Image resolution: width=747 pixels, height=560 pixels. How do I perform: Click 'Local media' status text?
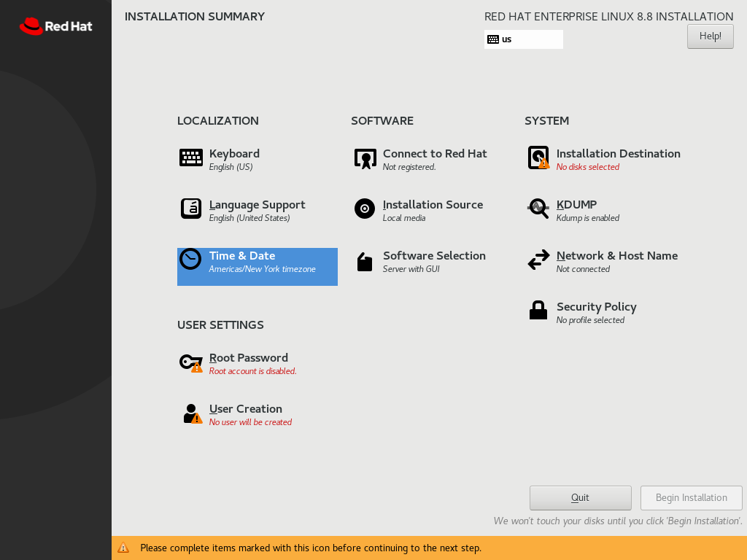click(404, 218)
